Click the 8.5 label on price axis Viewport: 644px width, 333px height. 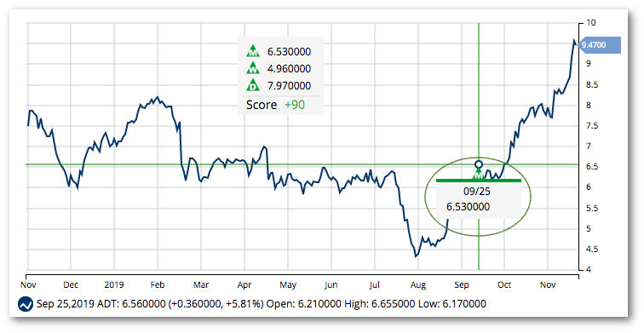tap(592, 85)
